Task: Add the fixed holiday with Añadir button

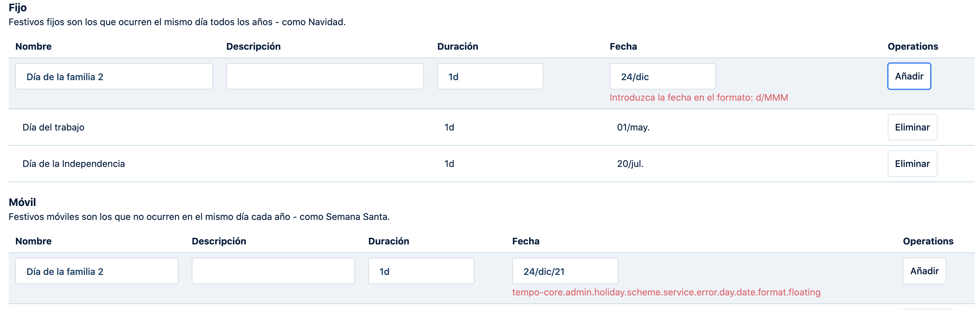Action: [x=909, y=77]
